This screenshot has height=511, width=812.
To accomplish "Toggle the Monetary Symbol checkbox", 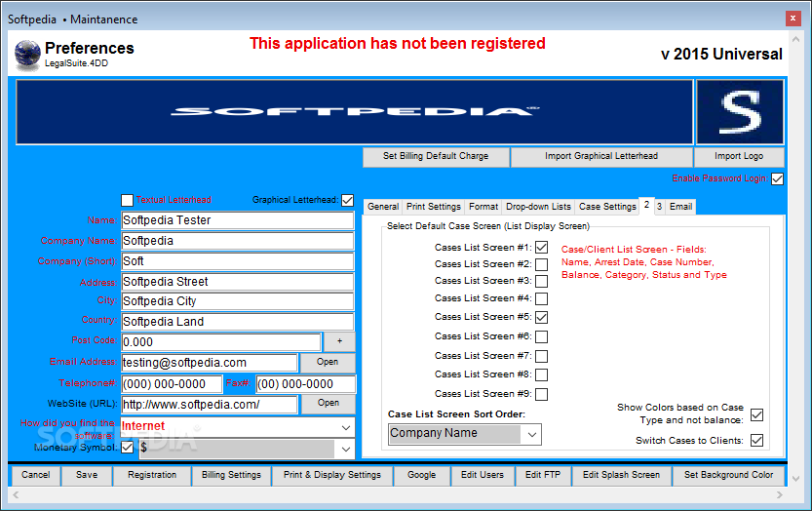I will (128, 448).
